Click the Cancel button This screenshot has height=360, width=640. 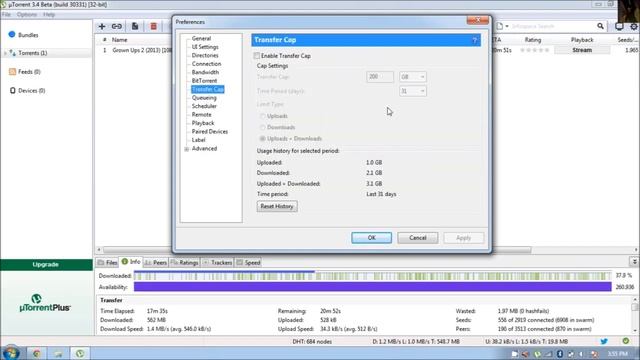point(418,238)
